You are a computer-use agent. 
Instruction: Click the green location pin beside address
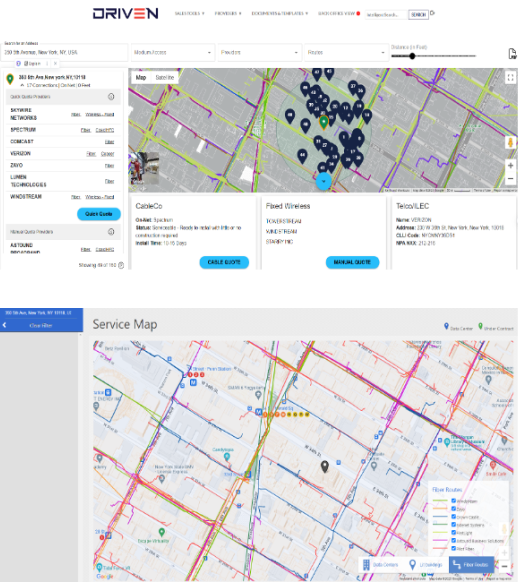10,79
